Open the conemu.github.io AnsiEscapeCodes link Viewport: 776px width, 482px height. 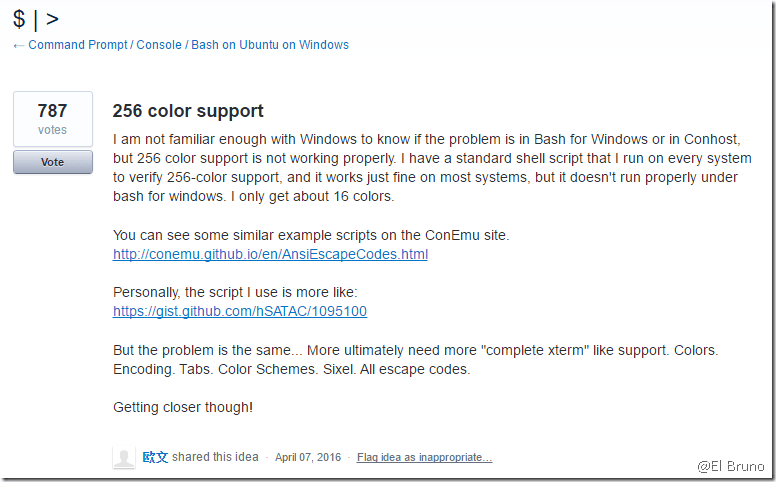pos(270,255)
